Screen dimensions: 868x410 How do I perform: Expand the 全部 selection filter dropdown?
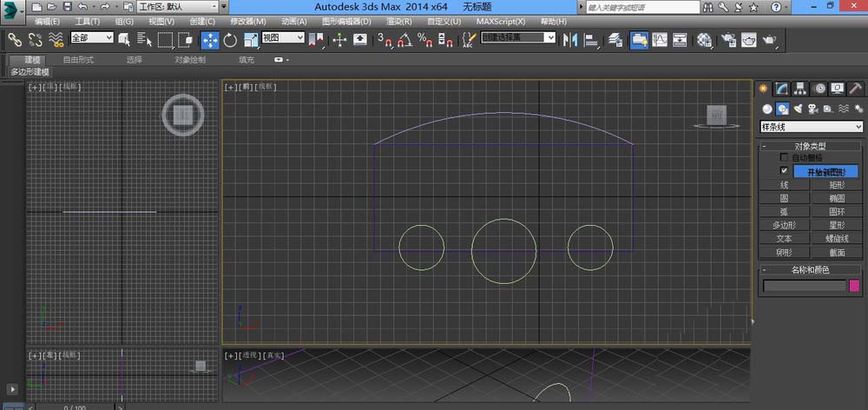92,38
